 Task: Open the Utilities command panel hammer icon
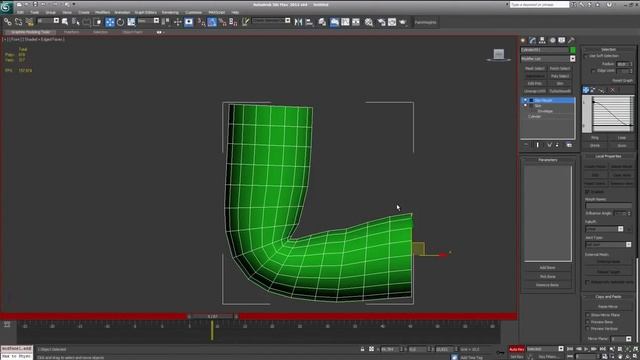click(x=571, y=40)
